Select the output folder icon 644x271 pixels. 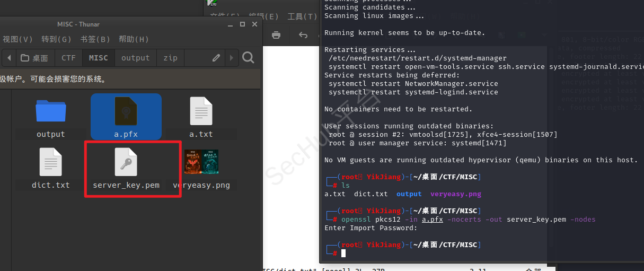(x=51, y=111)
